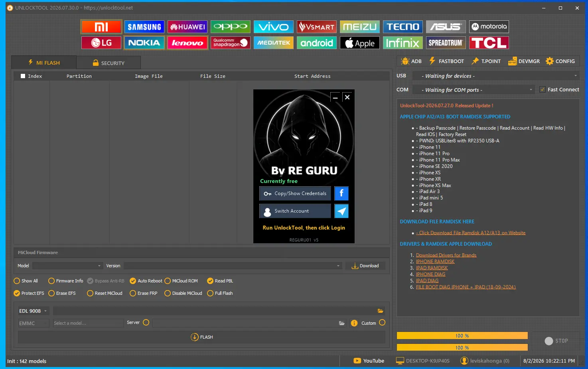Screen dimensions: 588x369
Task: Open the firmware Version dropdown
Action: click(x=233, y=266)
